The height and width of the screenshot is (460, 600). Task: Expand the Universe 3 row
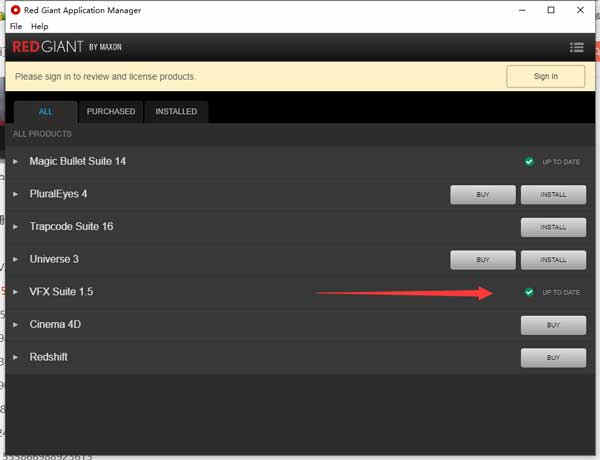point(15,259)
